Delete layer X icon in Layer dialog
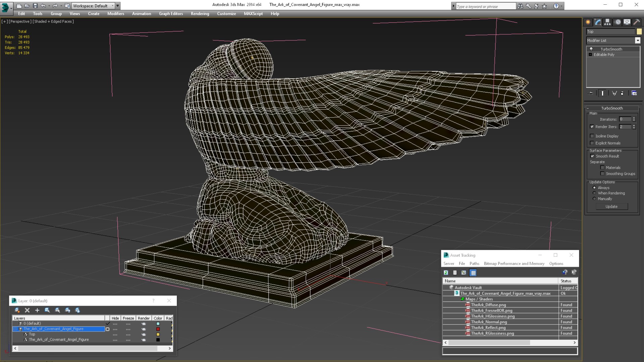This screenshot has width=644, height=362. (x=27, y=310)
